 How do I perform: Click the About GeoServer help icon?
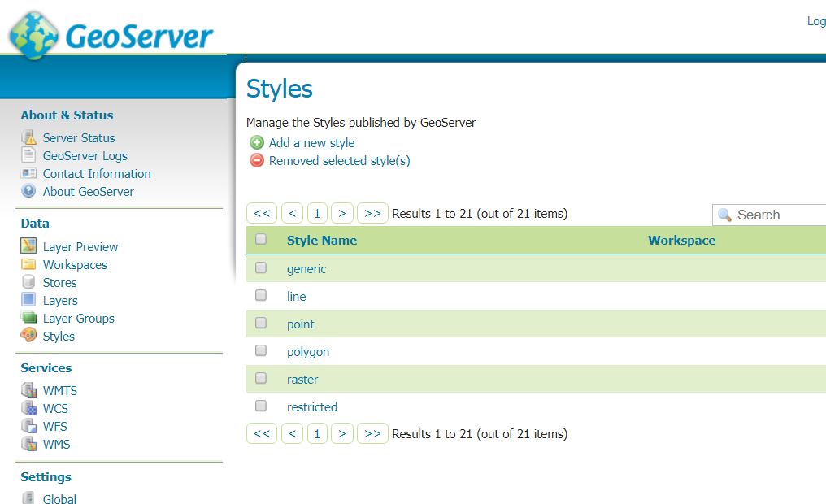(x=28, y=191)
